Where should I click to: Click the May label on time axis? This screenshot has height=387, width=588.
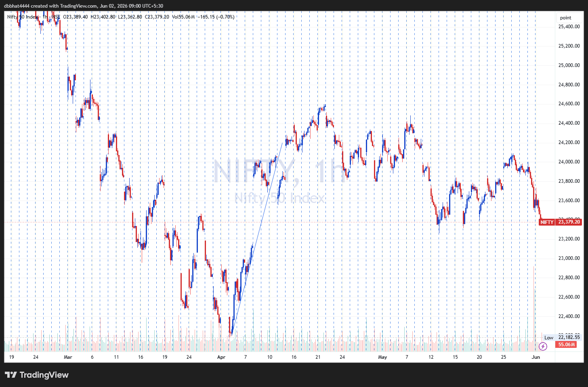[x=382, y=357]
